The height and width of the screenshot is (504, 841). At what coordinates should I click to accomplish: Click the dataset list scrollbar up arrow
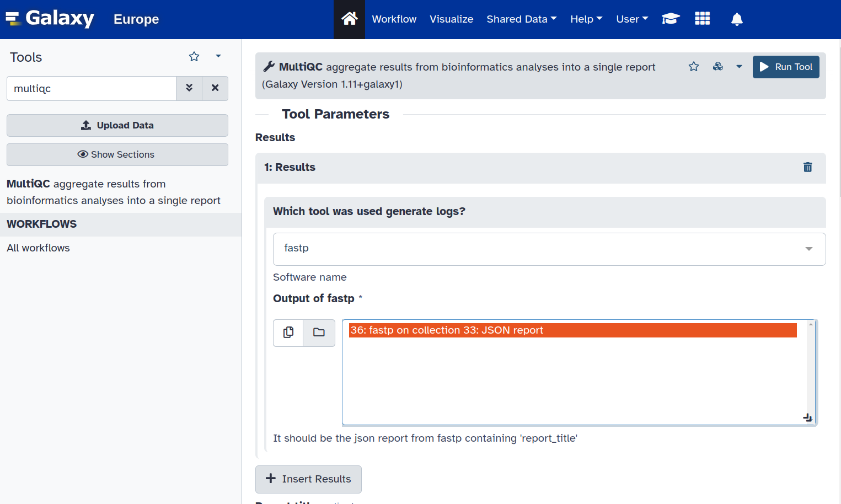(x=811, y=324)
